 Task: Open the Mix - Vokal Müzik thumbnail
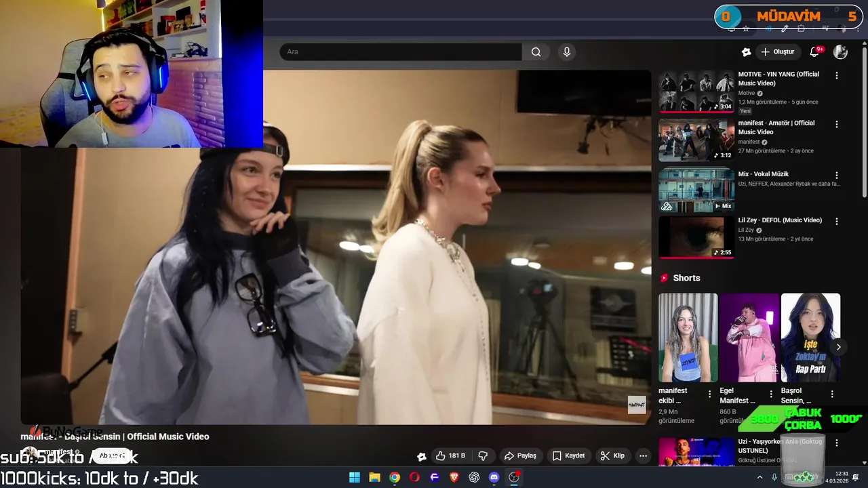point(696,190)
